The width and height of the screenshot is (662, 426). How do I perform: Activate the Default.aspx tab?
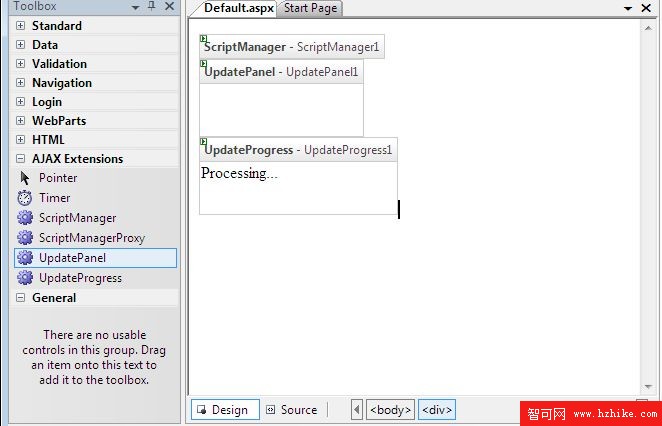pyautogui.click(x=239, y=8)
